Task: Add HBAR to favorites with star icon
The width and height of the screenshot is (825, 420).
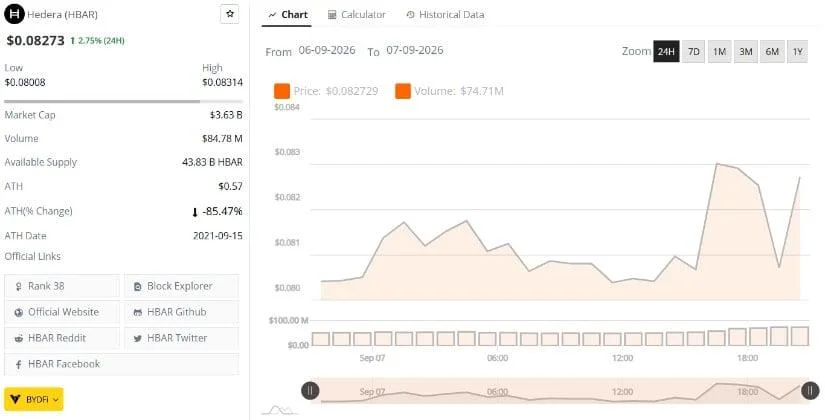Action: tap(230, 14)
